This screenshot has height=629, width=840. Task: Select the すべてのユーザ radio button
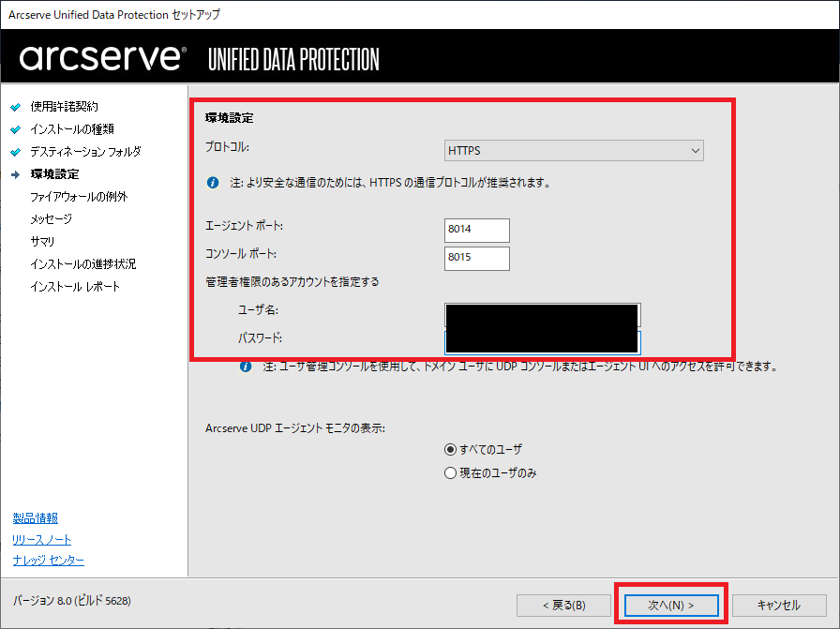[450, 450]
